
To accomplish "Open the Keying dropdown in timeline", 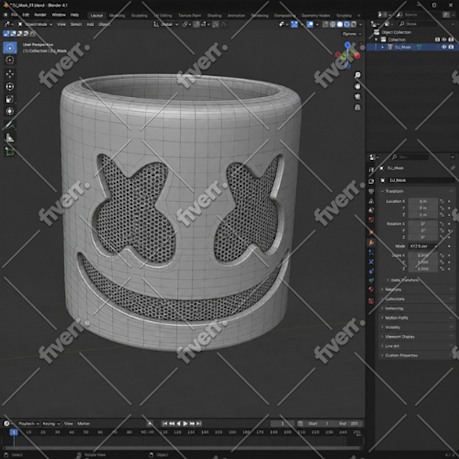I will 51,424.
